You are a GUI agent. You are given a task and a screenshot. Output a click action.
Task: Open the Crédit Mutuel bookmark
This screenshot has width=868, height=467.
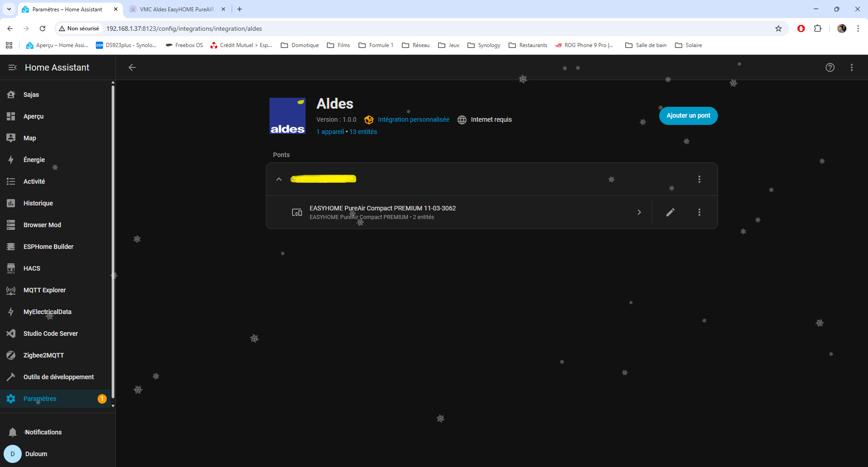pyautogui.click(x=241, y=45)
